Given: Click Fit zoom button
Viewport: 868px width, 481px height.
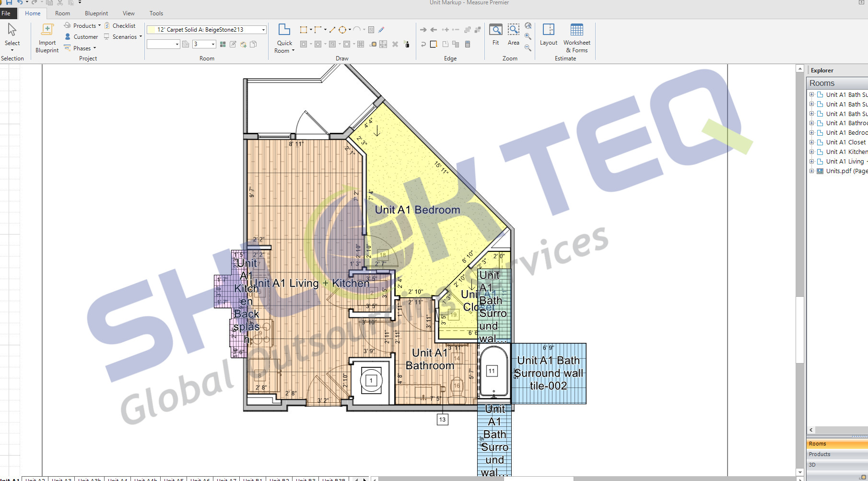Looking at the screenshot, I should [x=496, y=35].
